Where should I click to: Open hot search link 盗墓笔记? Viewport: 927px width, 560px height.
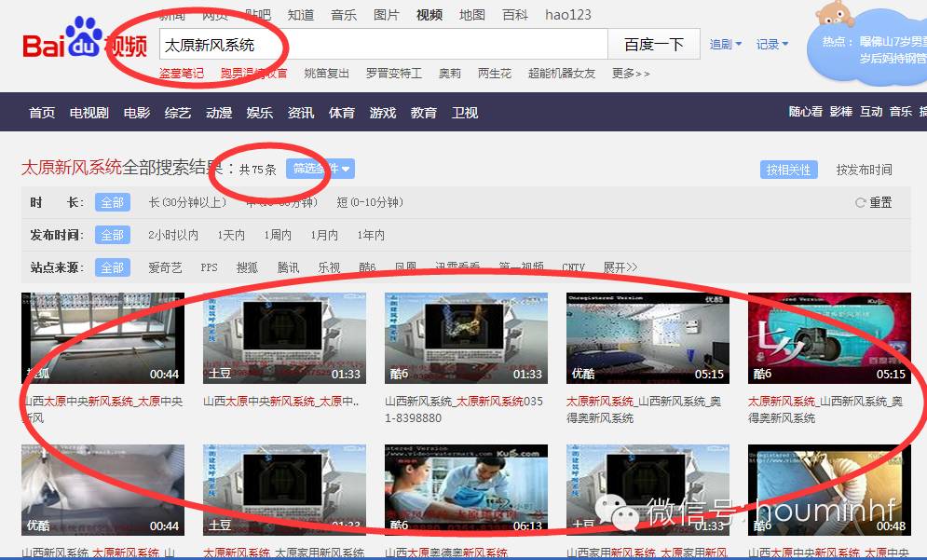coord(182,74)
